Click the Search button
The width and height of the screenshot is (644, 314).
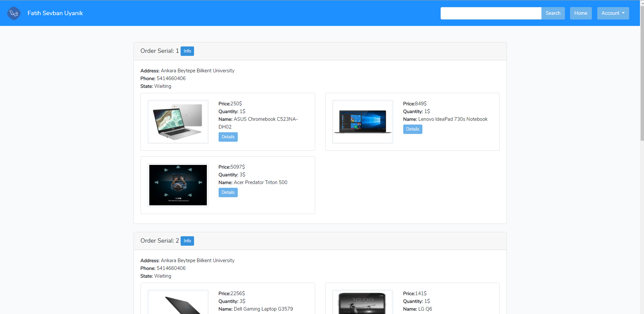(553, 13)
